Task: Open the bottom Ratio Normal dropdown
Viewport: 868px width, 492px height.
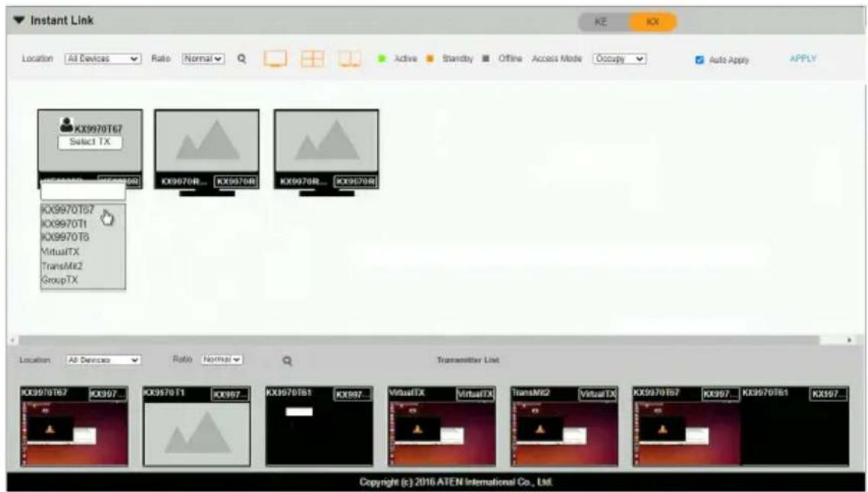Action: pyautogui.click(x=222, y=360)
